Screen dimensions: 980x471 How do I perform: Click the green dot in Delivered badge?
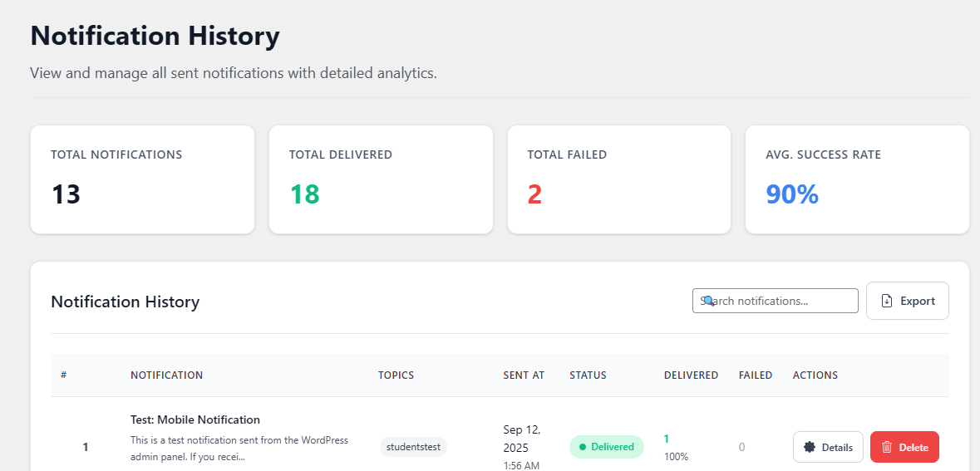583,447
